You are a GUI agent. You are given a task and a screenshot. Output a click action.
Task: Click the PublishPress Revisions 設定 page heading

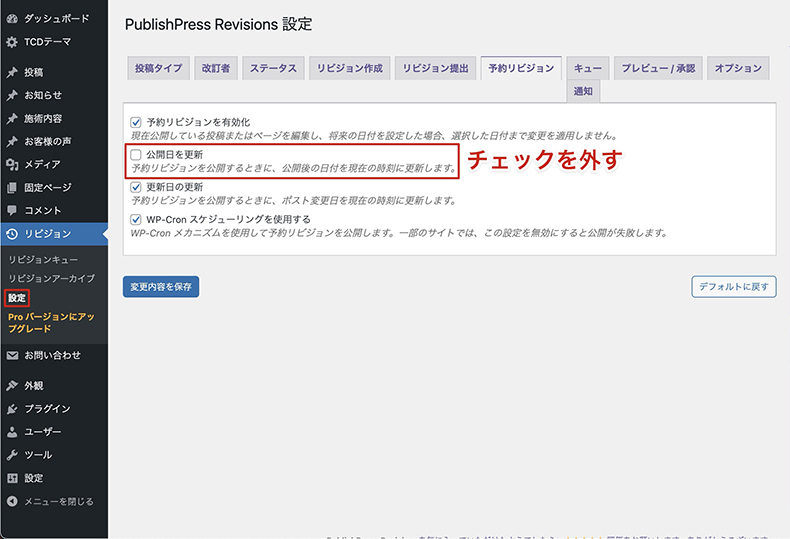click(219, 24)
